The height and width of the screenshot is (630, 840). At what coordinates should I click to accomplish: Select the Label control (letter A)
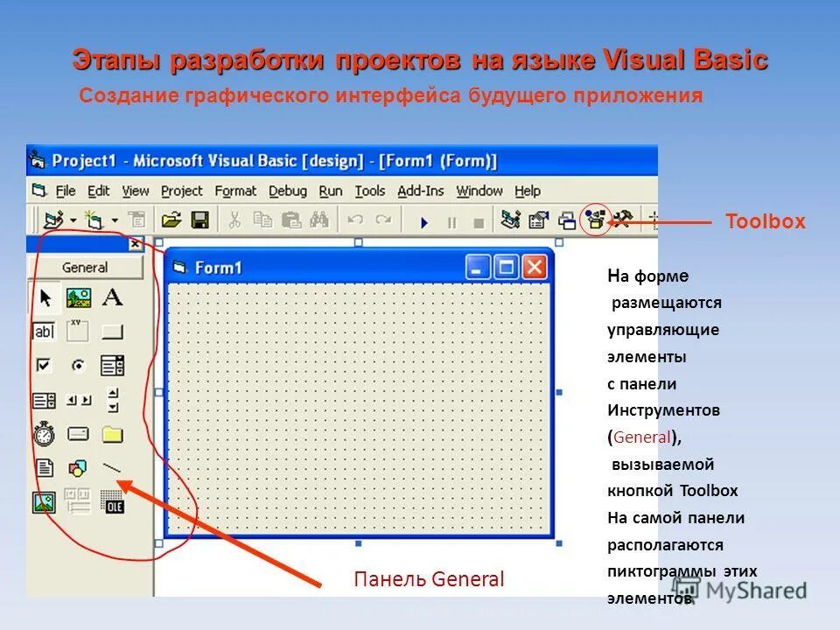(x=113, y=297)
